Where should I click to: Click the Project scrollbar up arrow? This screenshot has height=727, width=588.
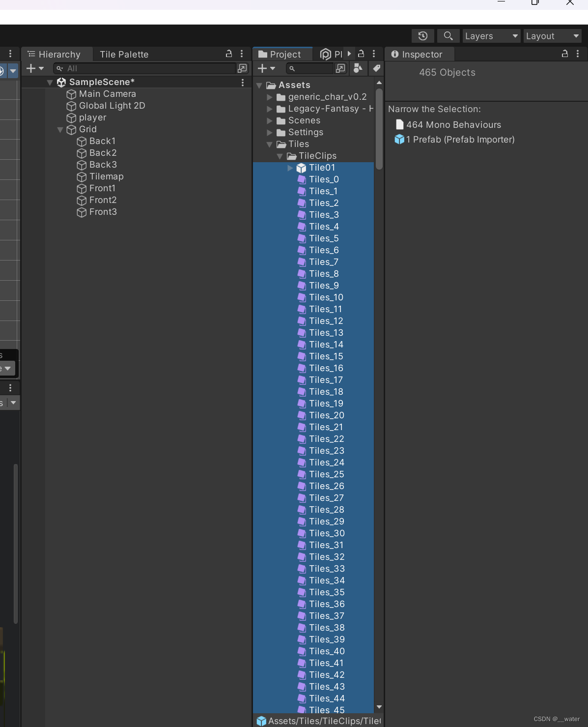tap(379, 83)
